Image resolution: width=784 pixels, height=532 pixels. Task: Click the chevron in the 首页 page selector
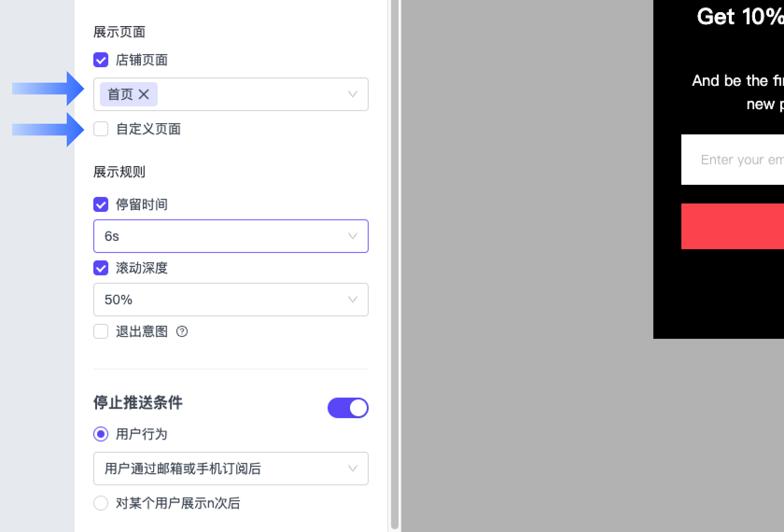pos(353,94)
